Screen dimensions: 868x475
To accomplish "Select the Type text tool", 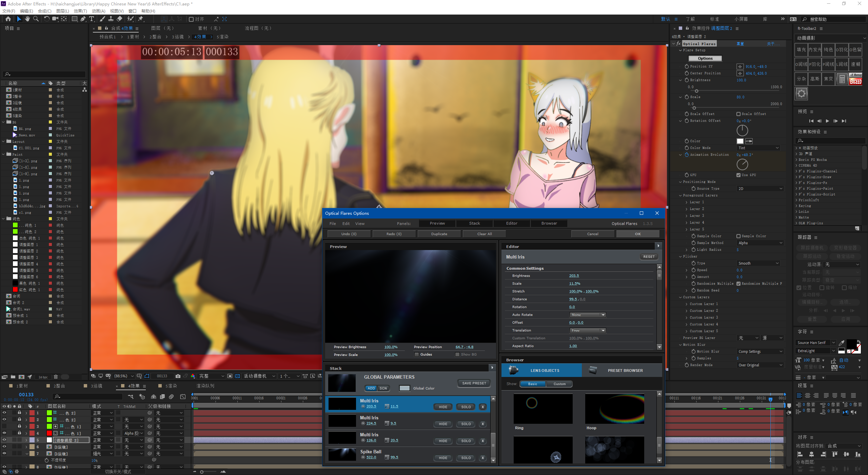I will [x=92, y=19].
